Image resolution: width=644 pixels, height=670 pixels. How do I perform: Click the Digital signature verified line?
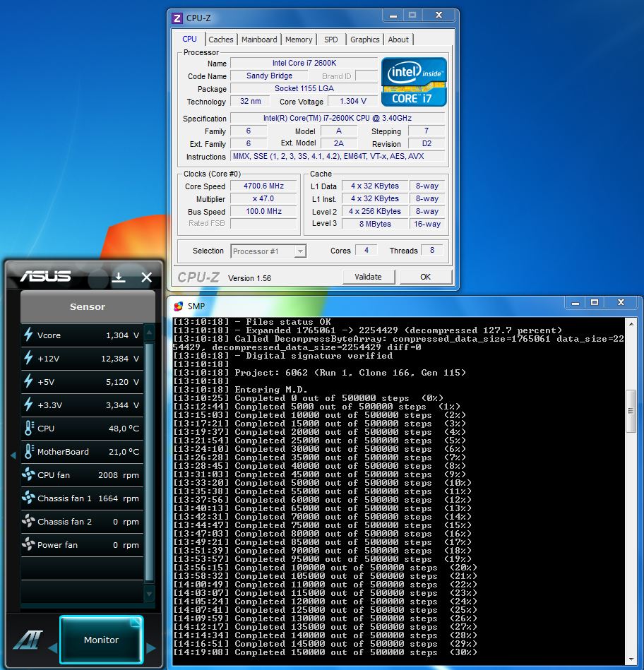click(282, 356)
